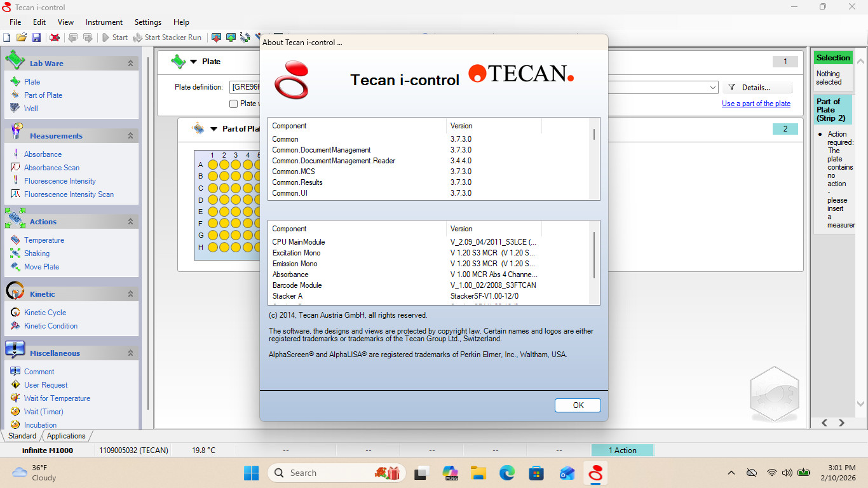Click the Start measurement toolbar button
The height and width of the screenshot is (488, 868).
[115, 37]
